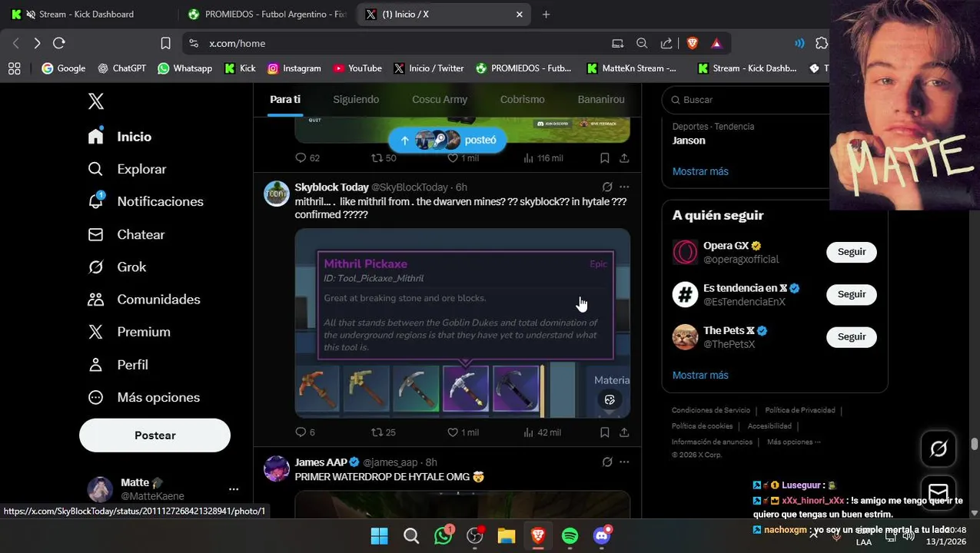Open Discord from the taskbar
This screenshot has width=980, height=553.
(602, 536)
